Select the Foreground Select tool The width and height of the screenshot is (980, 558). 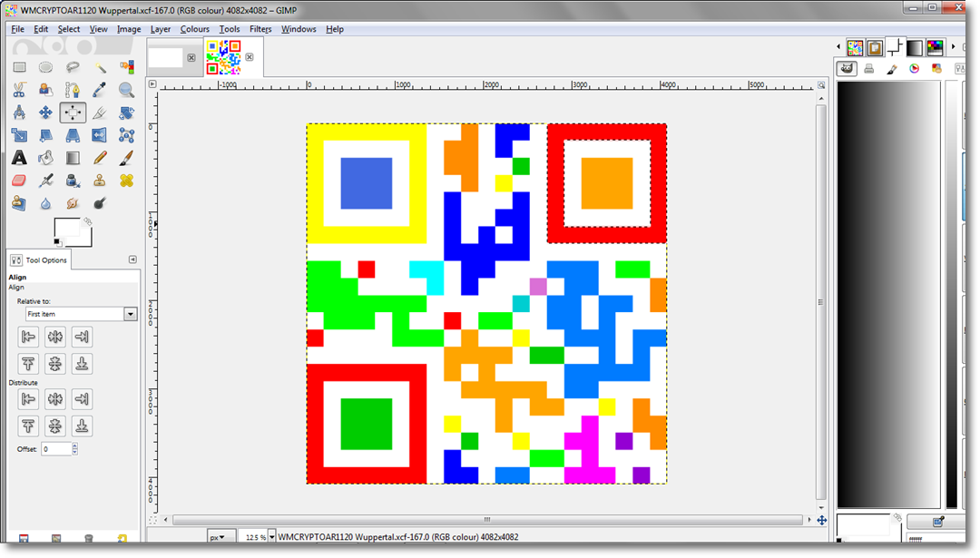pos(45,90)
